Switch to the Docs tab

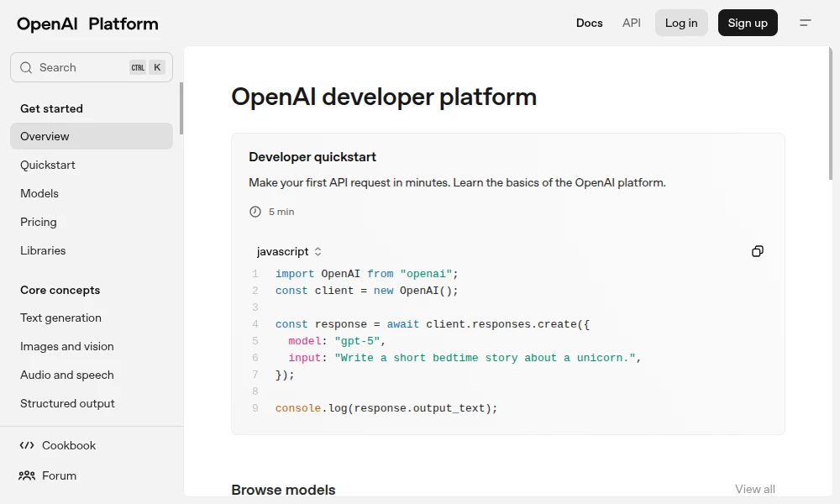coord(589,23)
